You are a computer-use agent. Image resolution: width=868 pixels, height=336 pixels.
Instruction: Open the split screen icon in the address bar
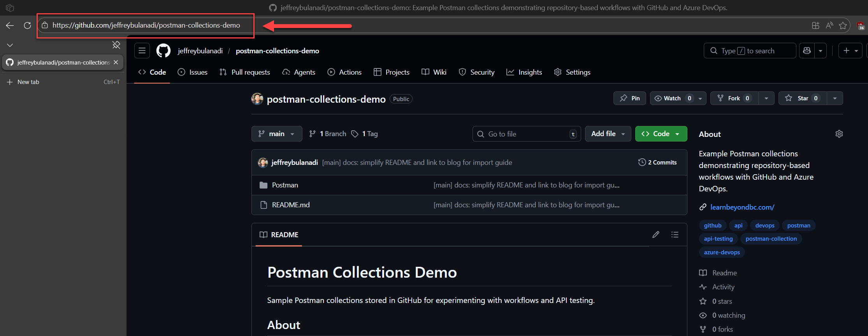815,26
